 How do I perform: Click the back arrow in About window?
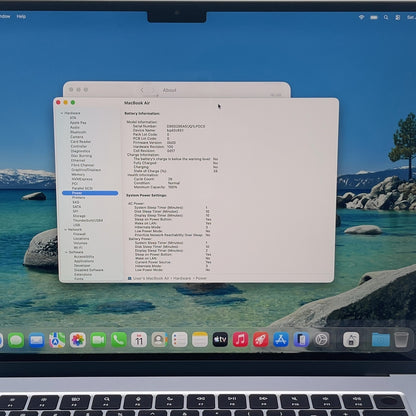[142, 90]
